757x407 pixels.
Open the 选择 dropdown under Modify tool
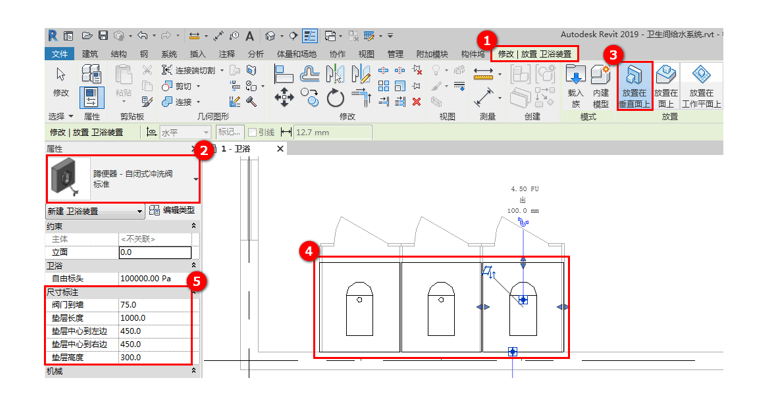[61, 116]
